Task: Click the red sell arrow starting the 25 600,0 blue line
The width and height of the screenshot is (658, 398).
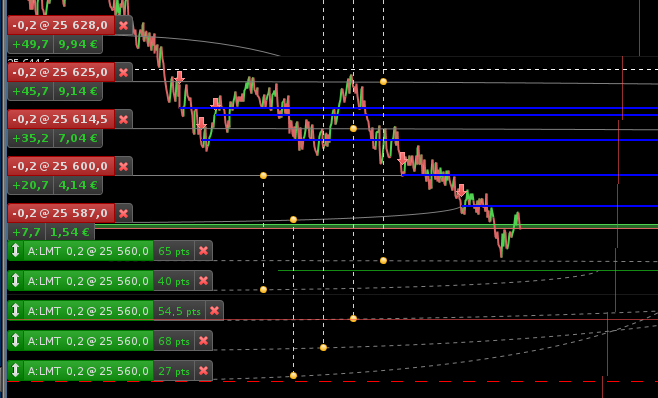Action: pyautogui.click(x=402, y=159)
